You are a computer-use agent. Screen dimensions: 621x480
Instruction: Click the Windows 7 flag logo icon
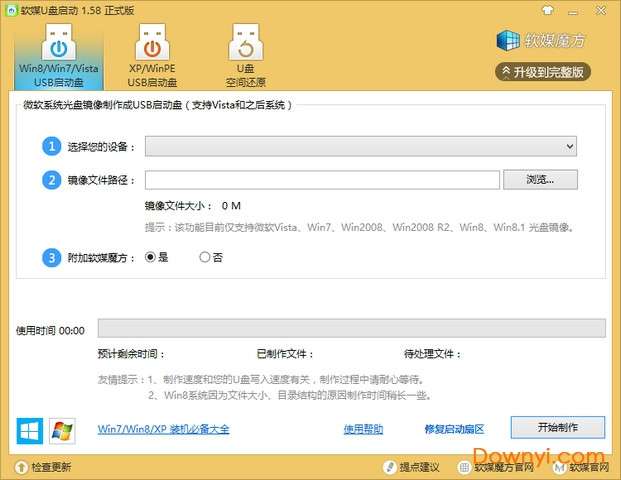62,431
